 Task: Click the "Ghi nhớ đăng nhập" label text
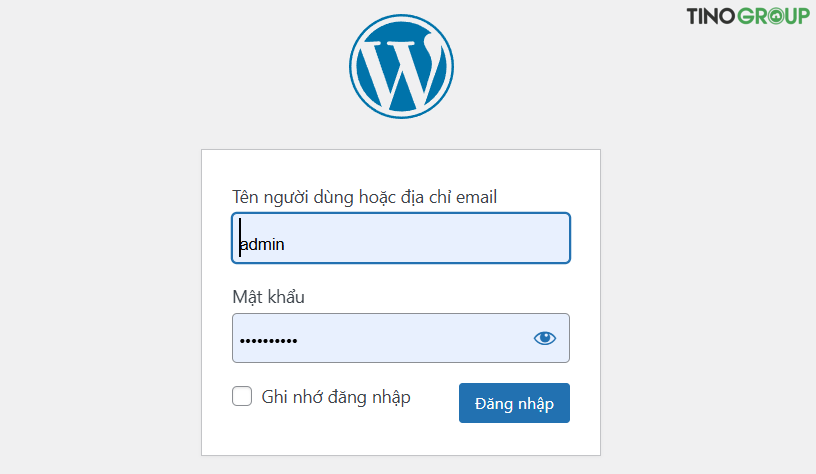pyautogui.click(x=336, y=397)
